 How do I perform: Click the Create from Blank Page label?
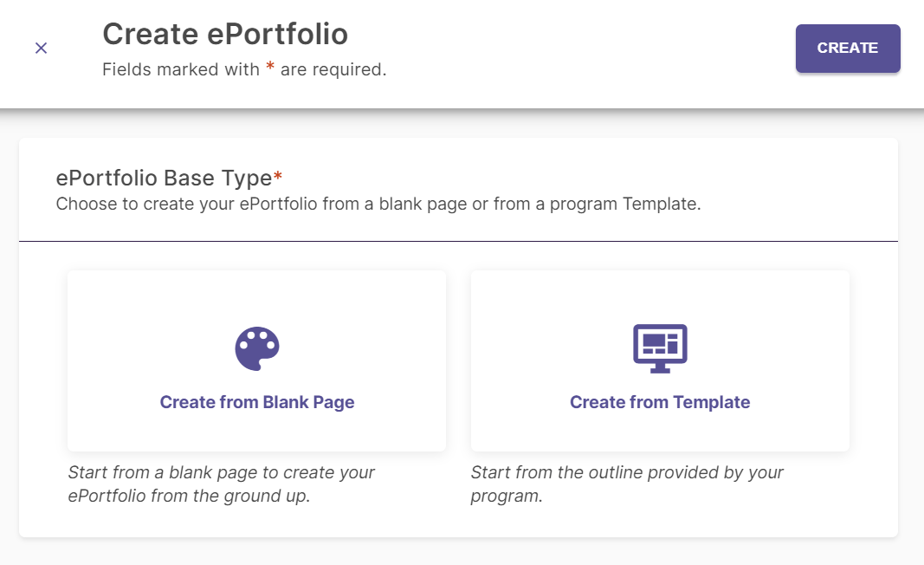click(257, 401)
